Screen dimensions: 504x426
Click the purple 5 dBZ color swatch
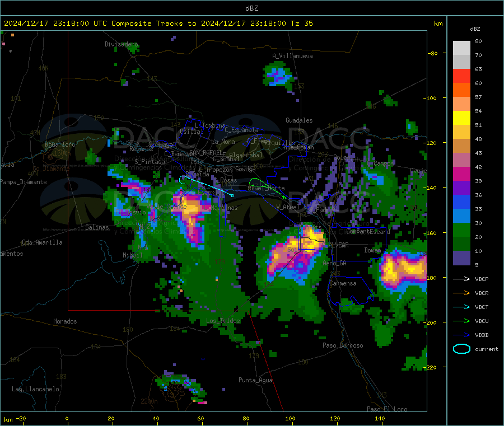click(461, 258)
